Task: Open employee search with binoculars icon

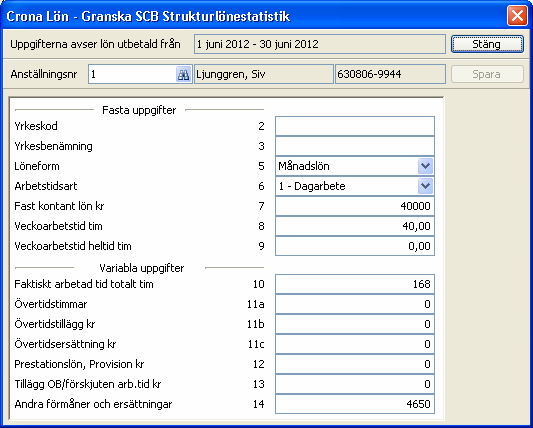Action: 184,74
